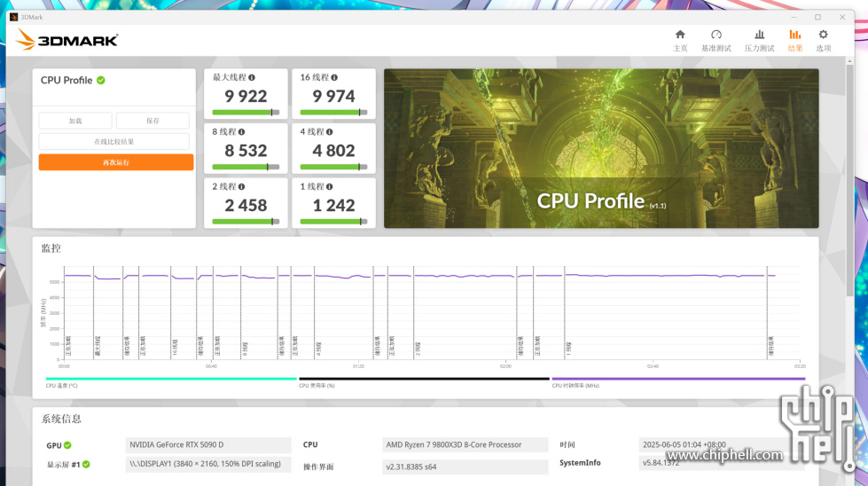
Task: Click the 8 线程 8 532 score bar
Action: click(x=246, y=167)
